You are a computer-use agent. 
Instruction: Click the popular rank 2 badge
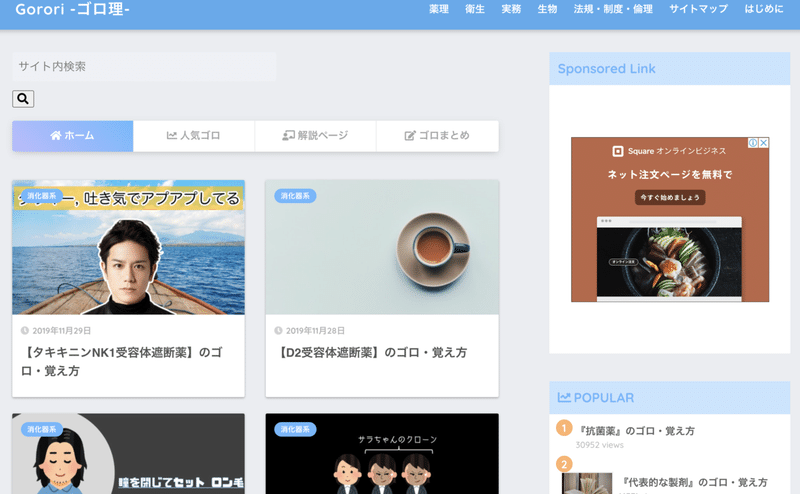pyautogui.click(x=564, y=464)
